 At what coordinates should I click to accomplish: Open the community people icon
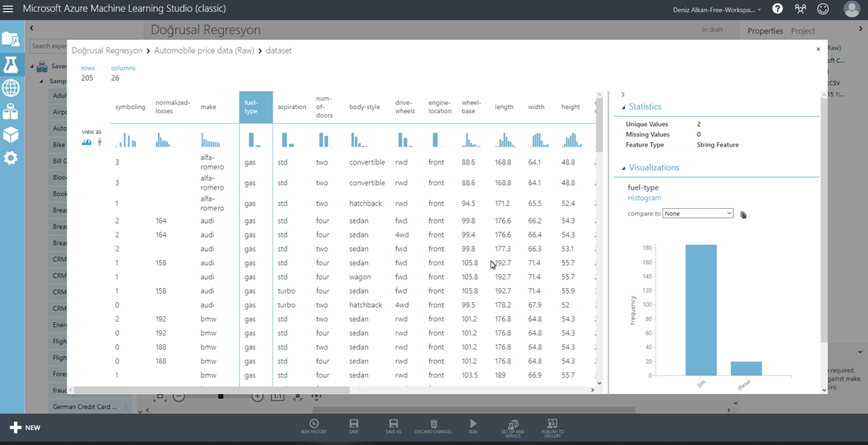(801, 9)
